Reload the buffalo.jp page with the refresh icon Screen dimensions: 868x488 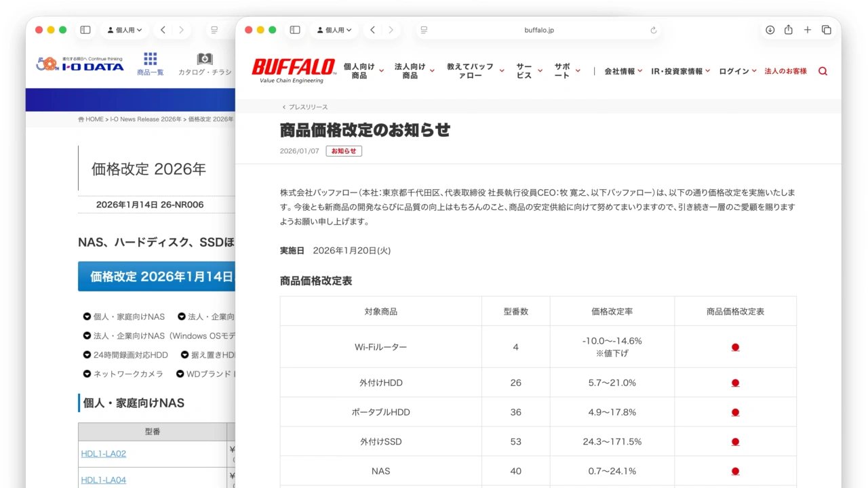pyautogui.click(x=652, y=30)
